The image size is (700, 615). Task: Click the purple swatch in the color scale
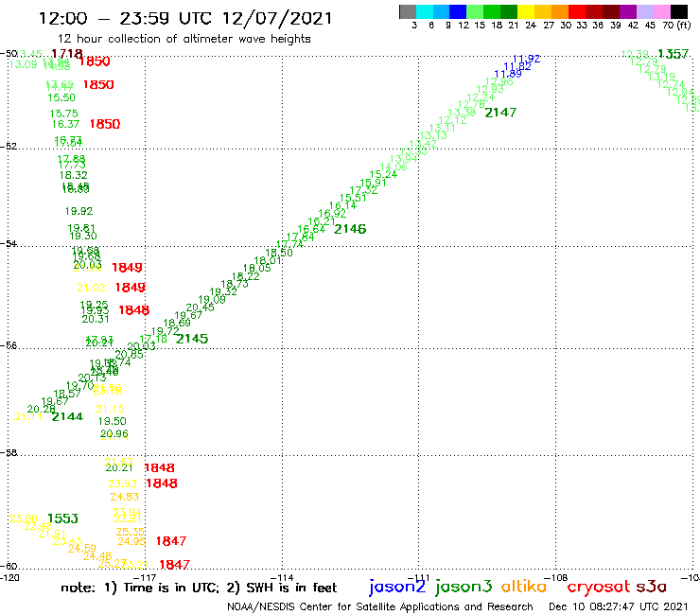[x=628, y=11]
